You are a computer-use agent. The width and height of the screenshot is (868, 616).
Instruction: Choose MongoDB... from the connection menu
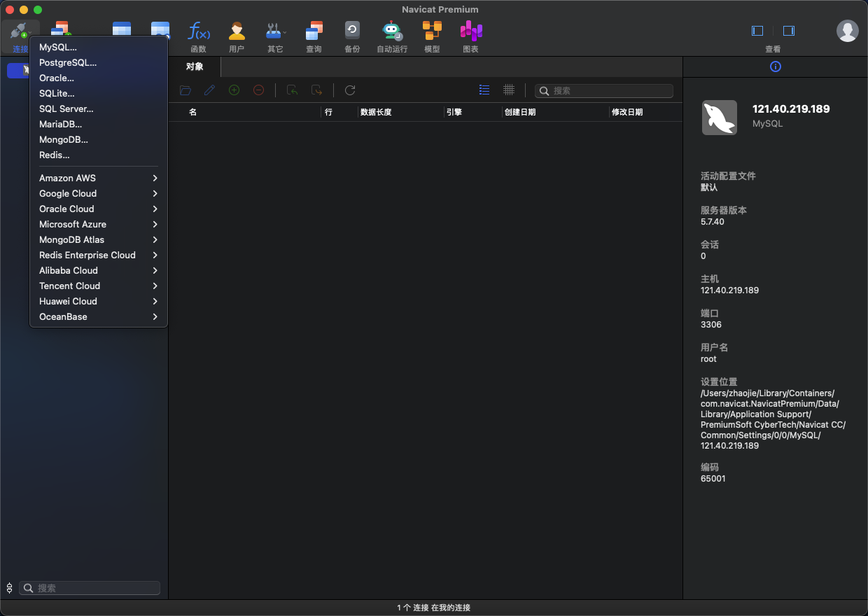99,139
